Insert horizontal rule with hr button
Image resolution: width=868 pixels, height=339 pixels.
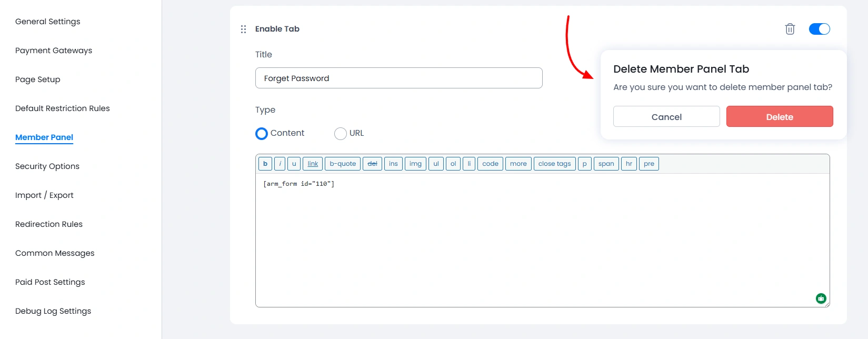[x=629, y=164]
